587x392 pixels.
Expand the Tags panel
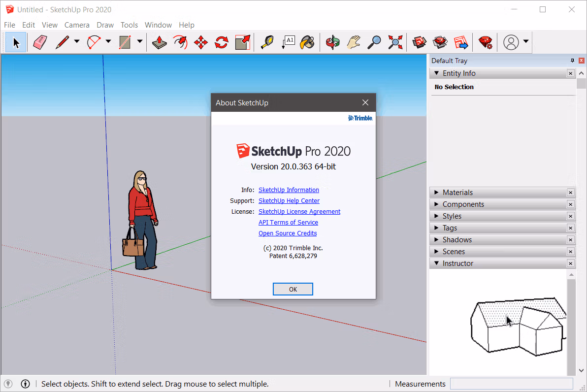(x=436, y=228)
